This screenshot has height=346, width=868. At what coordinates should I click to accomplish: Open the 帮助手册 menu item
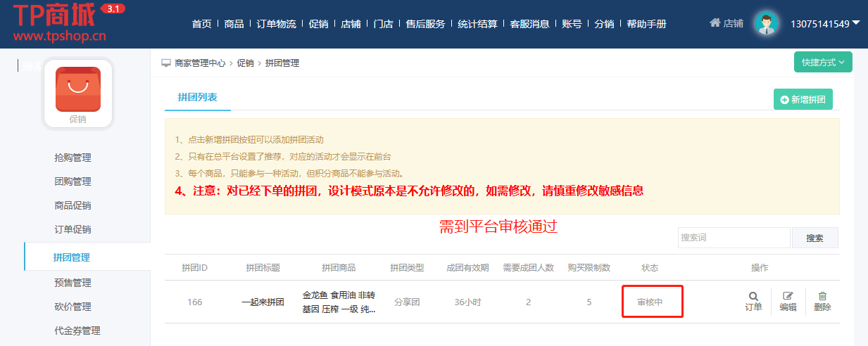tap(646, 24)
